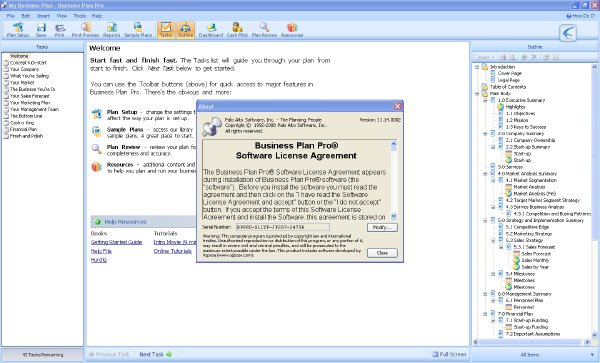Collapse 2.2 Start-up Summary node
Viewport: 600px width, 363px height.
point(493,147)
